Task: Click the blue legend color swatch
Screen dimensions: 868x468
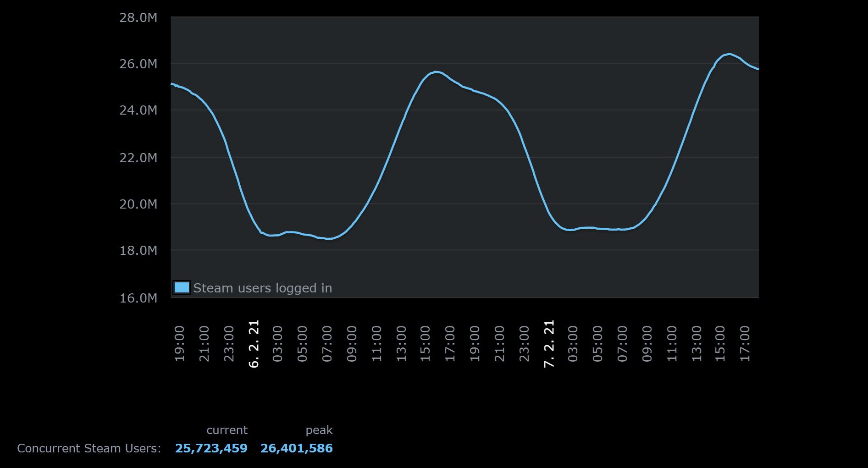Action: (x=182, y=287)
